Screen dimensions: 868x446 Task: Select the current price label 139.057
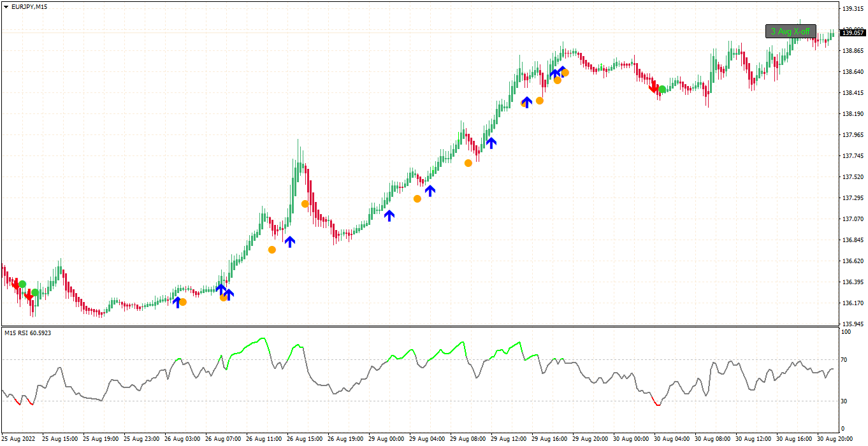click(x=852, y=32)
